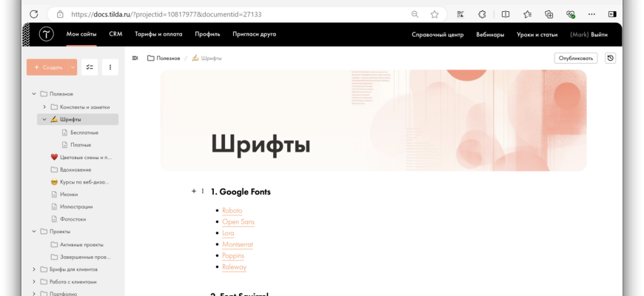Go to Тарифы и оплата tab
The image size is (644, 296).
click(x=158, y=34)
